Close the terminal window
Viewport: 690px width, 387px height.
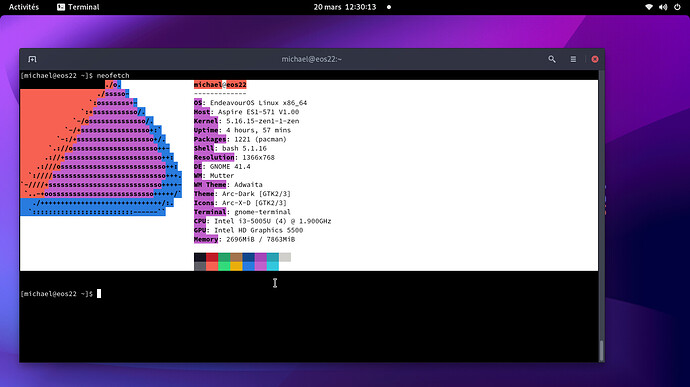[595, 59]
